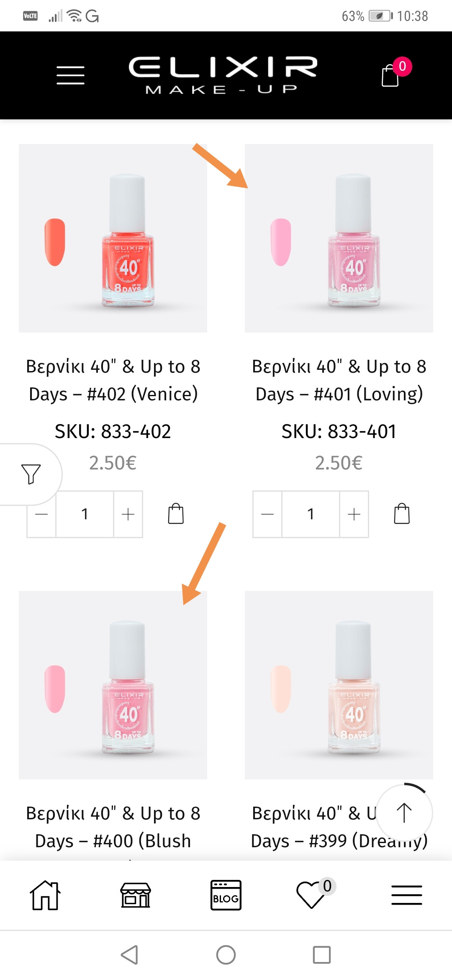Open the product filter funnel
This screenshot has height=980, width=452.
pyautogui.click(x=31, y=474)
